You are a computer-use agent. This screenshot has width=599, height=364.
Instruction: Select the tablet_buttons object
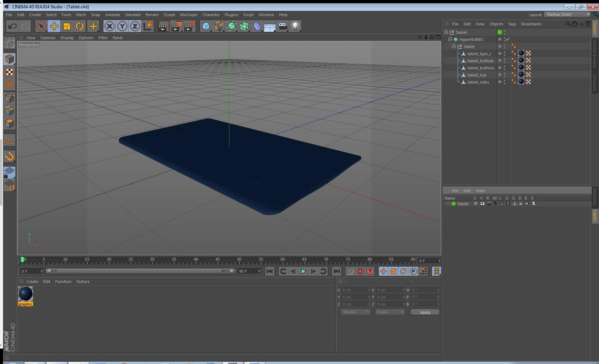[x=481, y=68]
